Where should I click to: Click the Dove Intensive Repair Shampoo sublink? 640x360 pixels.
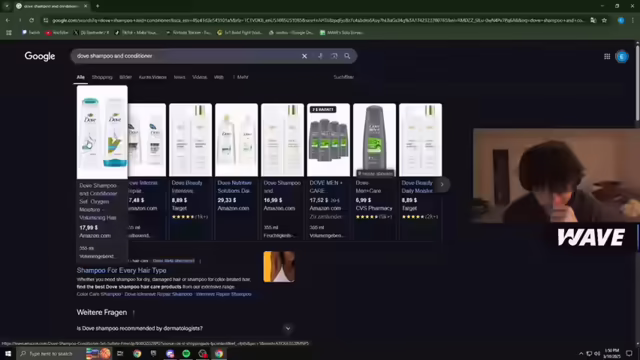158,294
